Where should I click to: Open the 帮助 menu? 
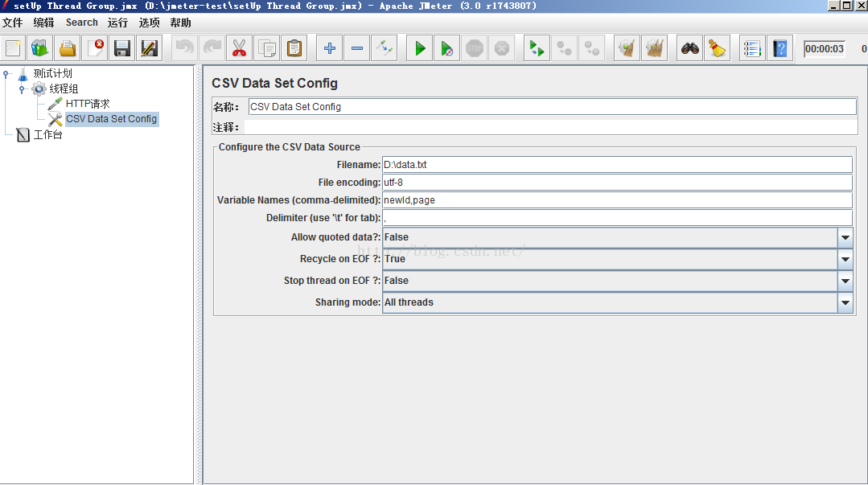[180, 23]
